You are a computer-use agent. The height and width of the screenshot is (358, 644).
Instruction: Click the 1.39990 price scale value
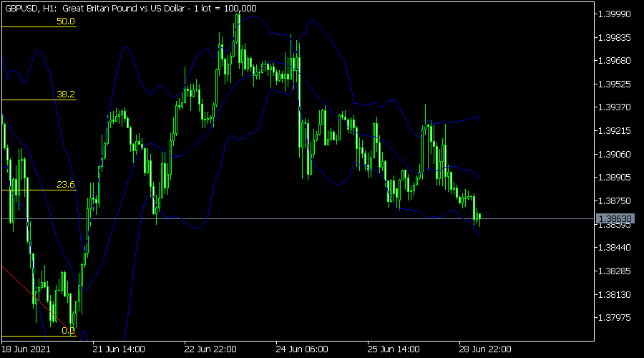[615, 14]
